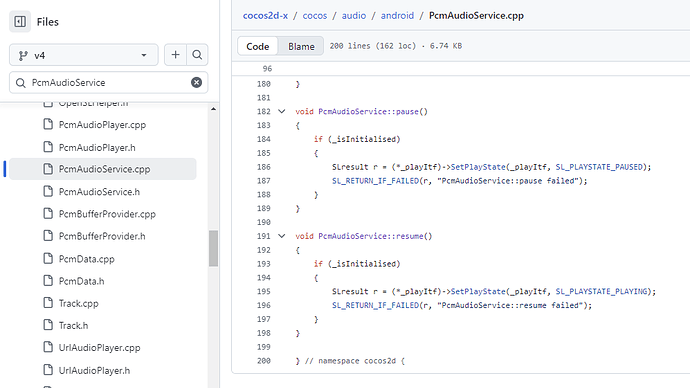Image resolution: width=690 pixels, height=388 pixels.
Task: Click file icon beside PcmData.cpp
Action: [48, 258]
